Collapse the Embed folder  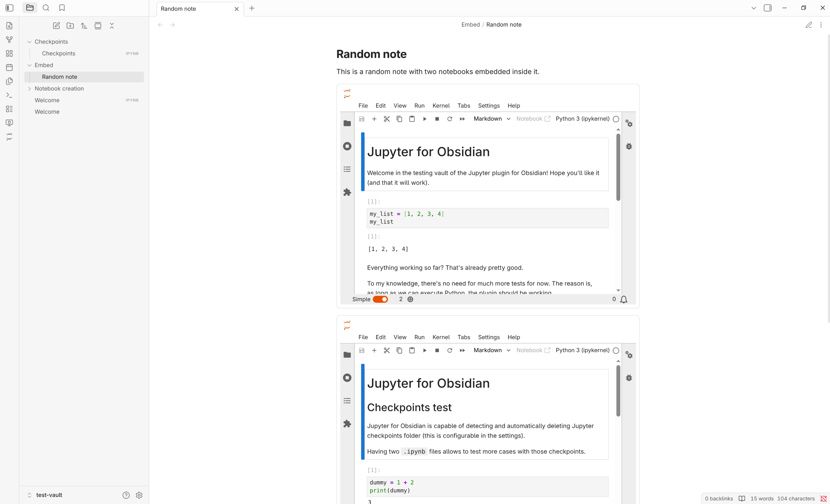click(x=29, y=65)
